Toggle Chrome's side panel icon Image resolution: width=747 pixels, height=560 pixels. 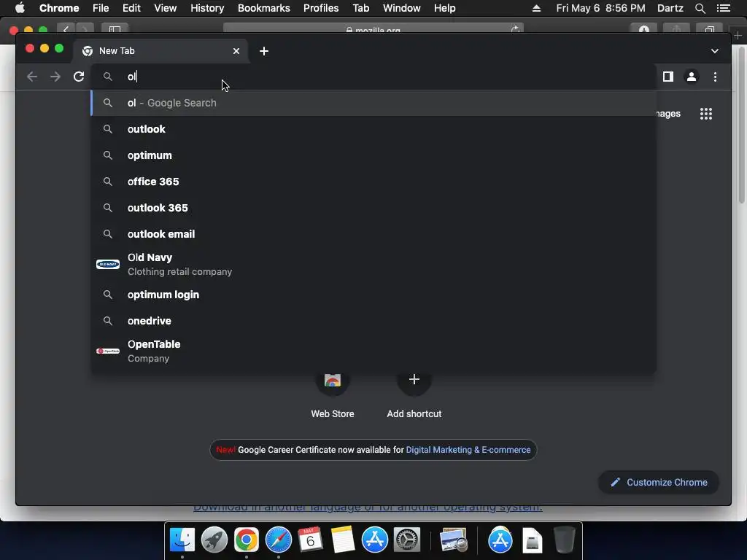pyautogui.click(x=668, y=77)
